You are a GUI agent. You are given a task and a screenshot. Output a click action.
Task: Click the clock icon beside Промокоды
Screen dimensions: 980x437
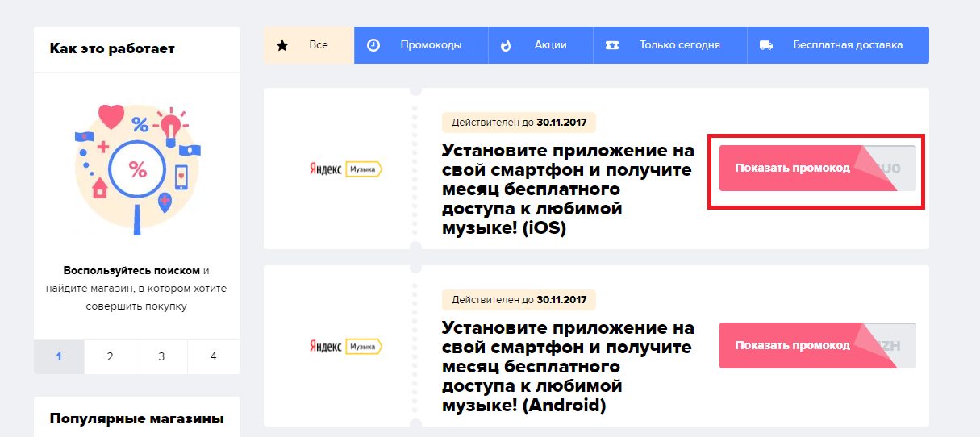[x=373, y=45]
